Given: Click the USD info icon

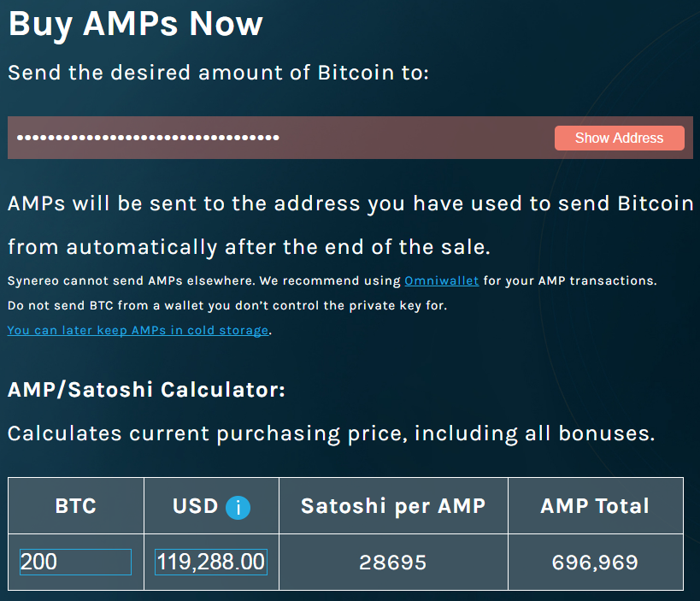Looking at the screenshot, I should click(238, 508).
